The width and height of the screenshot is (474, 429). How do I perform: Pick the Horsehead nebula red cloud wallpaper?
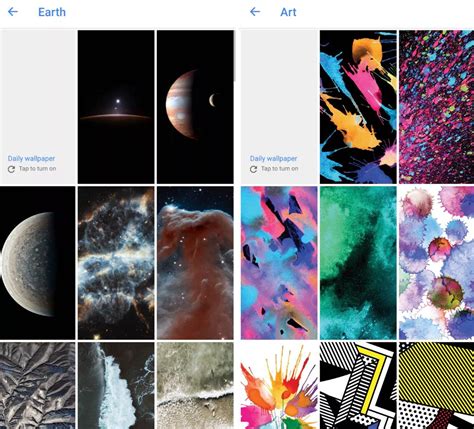pyautogui.click(x=195, y=263)
